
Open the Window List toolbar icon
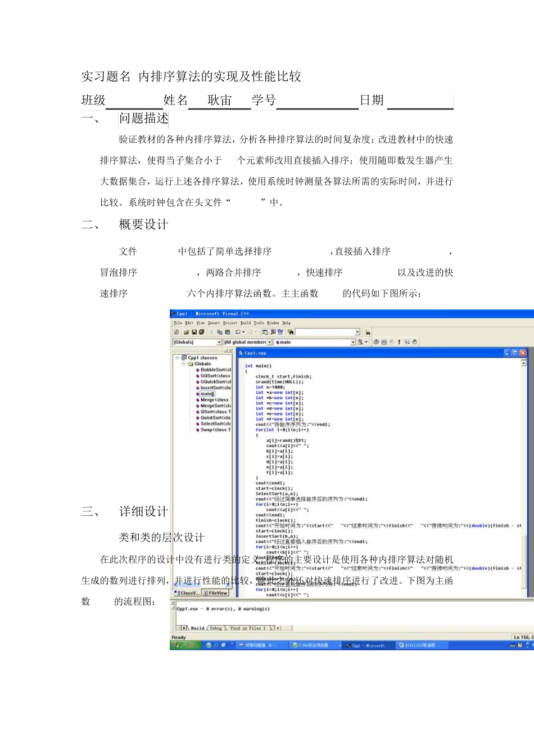coord(280,332)
